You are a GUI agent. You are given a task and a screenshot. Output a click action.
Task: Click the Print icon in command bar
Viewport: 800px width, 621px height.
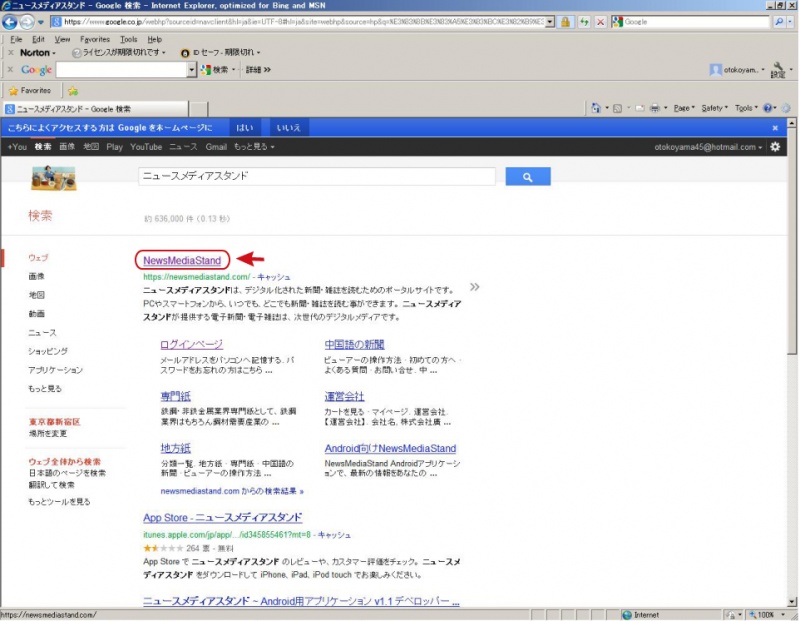655,108
